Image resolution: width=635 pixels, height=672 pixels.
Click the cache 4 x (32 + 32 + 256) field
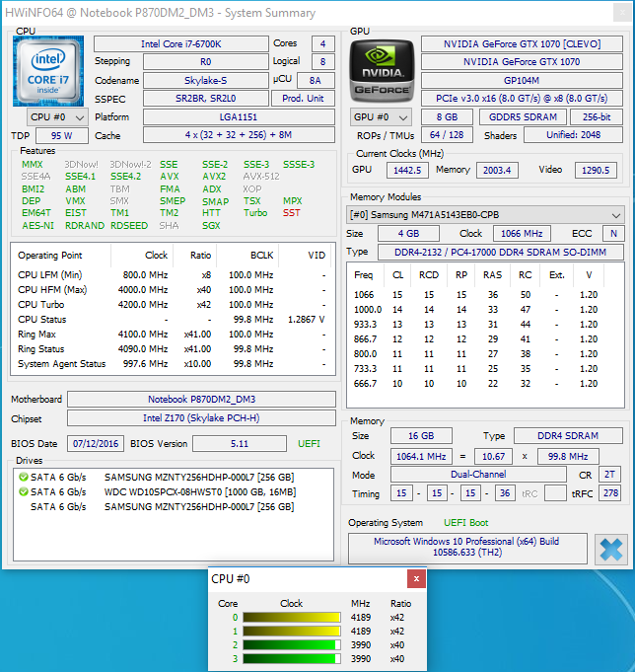(239, 135)
